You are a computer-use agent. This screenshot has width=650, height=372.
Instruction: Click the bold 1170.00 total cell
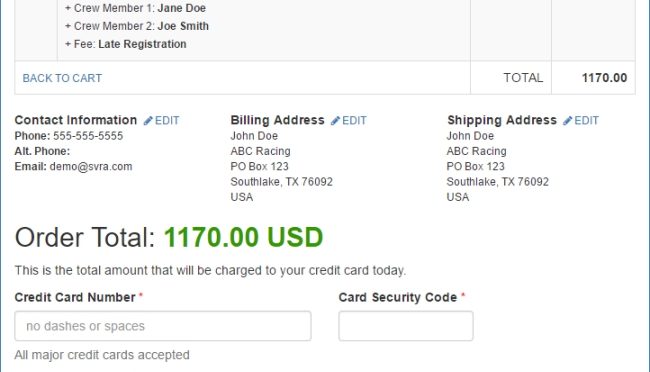604,78
